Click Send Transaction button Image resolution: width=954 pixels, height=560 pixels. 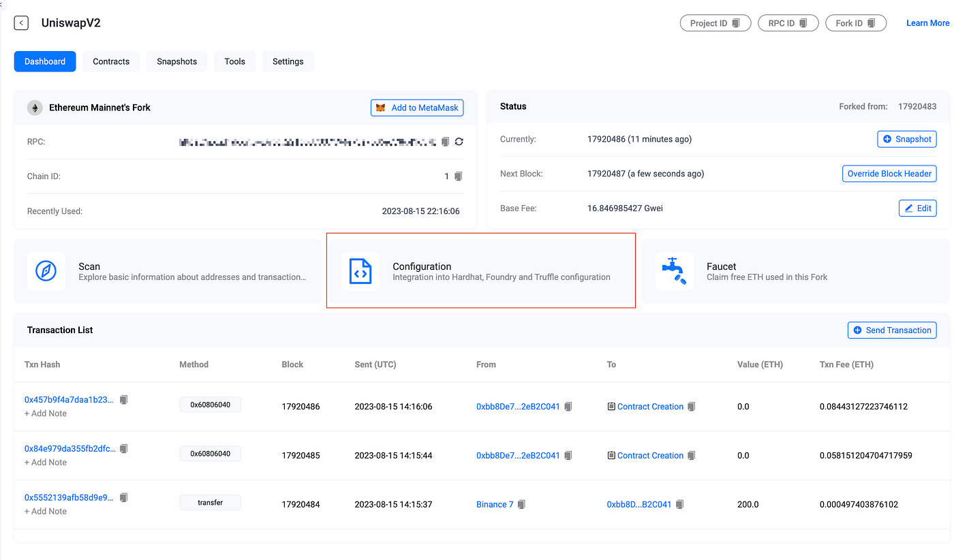(892, 330)
